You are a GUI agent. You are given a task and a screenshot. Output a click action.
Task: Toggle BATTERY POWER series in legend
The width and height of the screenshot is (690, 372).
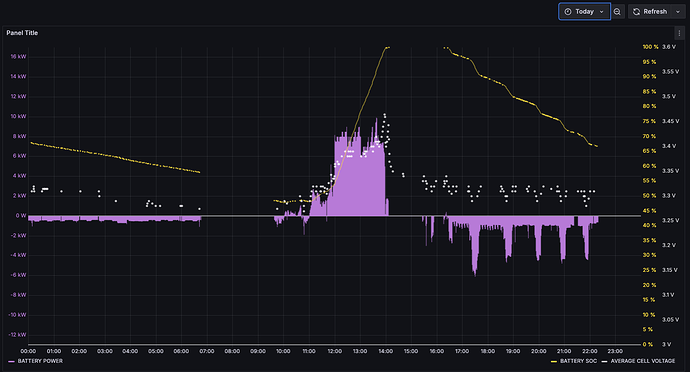click(40, 361)
